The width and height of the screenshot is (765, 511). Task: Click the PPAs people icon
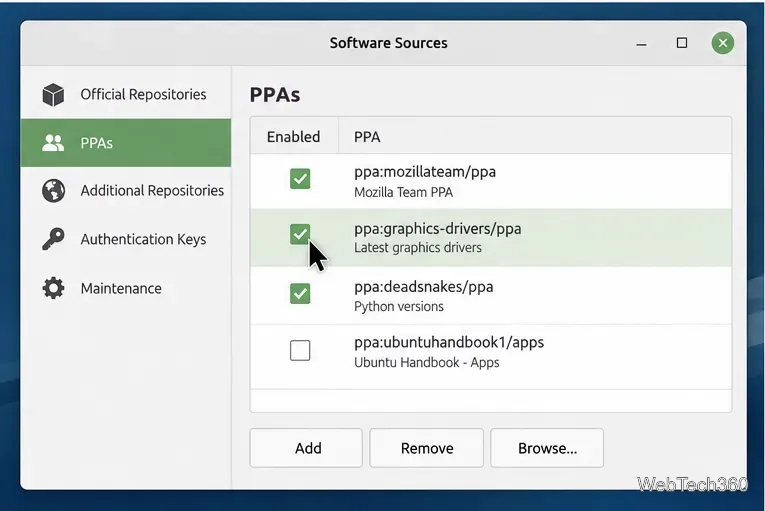(x=53, y=143)
